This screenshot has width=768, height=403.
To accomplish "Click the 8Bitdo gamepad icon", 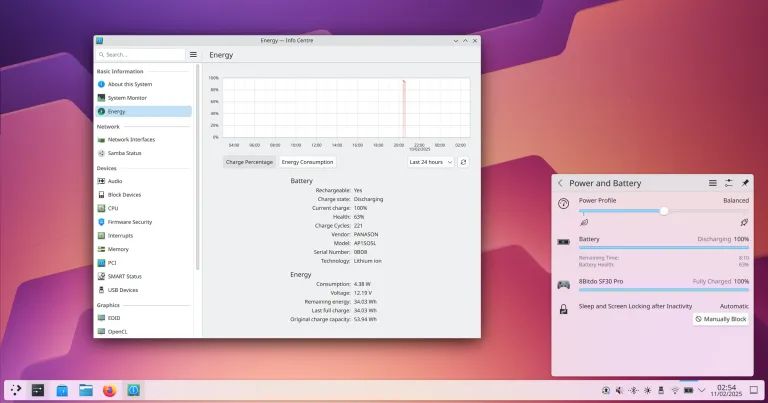I will (x=564, y=284).
